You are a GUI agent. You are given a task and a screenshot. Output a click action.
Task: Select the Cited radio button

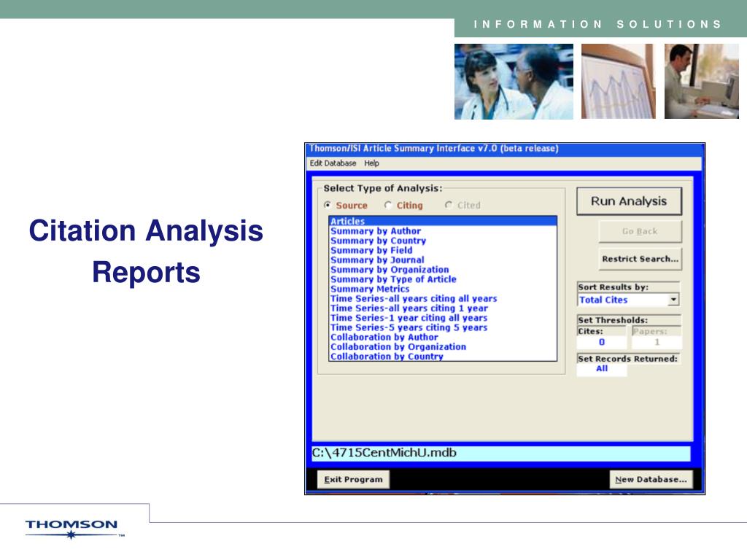tap(449, 205)
